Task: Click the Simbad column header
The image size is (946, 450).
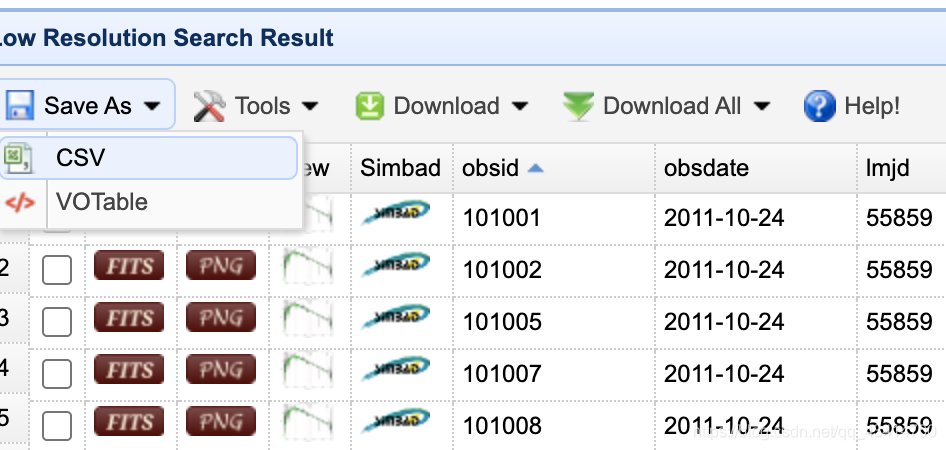Action: point(400,168)
